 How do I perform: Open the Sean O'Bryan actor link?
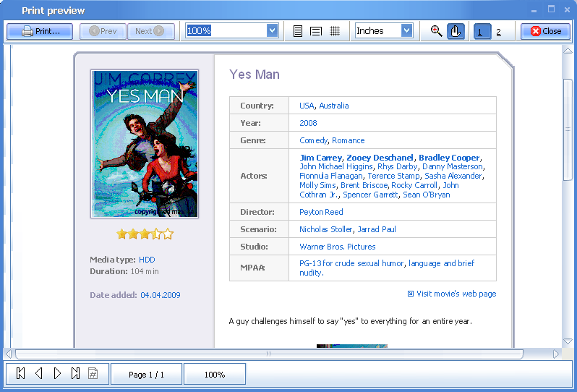[426, 195]
